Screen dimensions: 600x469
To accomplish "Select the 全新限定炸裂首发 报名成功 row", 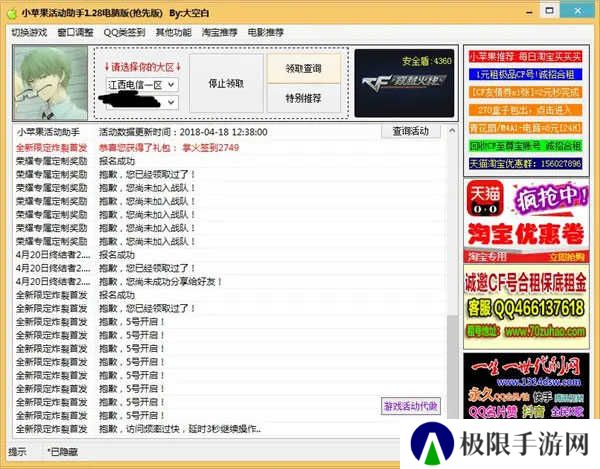I will pyautogui.click(x=230, y=295).
